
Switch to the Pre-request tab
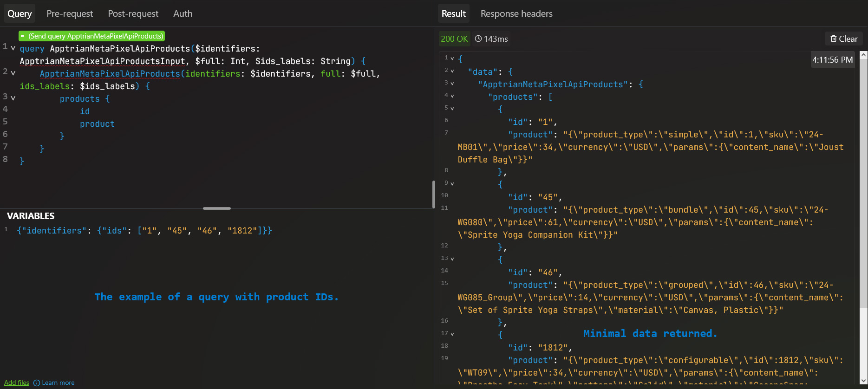(x=70, y=13)
